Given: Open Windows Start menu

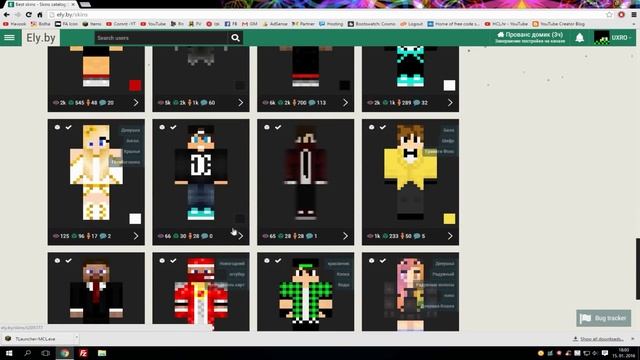Looking at the screenshot, I should click(9, 353).
